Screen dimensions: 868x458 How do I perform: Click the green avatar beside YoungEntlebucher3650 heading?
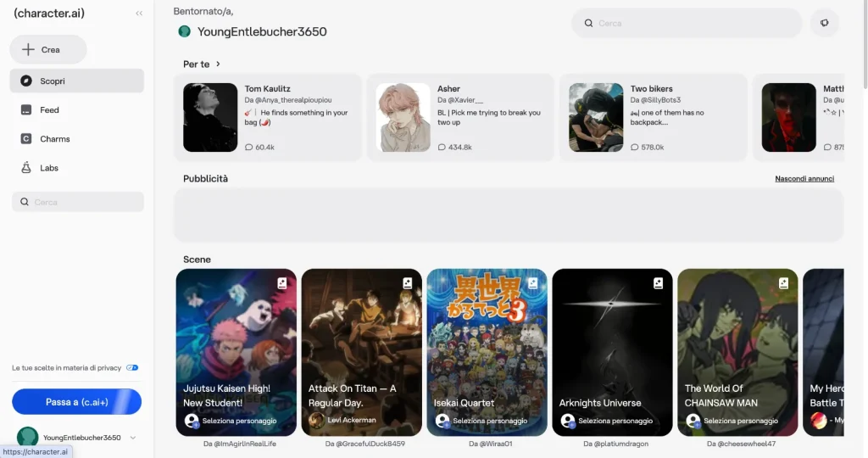tap(184, 31)
